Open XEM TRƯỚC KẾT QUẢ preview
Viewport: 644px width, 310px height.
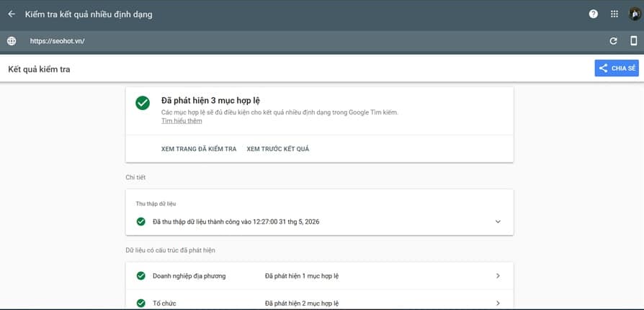278,149
